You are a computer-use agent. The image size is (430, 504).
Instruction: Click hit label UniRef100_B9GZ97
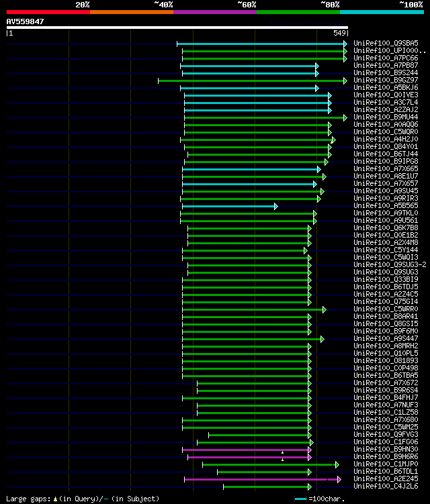[x=386, y=80]
